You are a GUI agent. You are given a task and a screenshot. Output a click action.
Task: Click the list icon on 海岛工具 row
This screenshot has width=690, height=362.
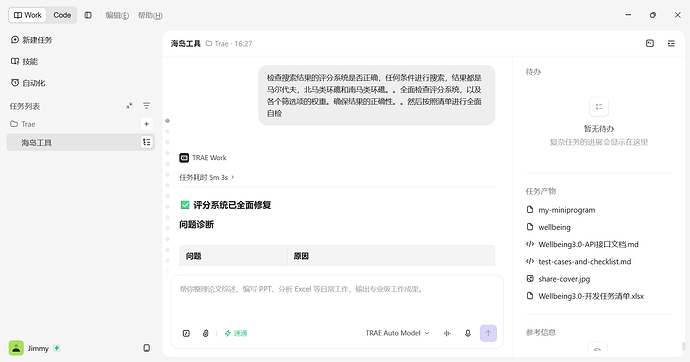(x=147, y=142)
